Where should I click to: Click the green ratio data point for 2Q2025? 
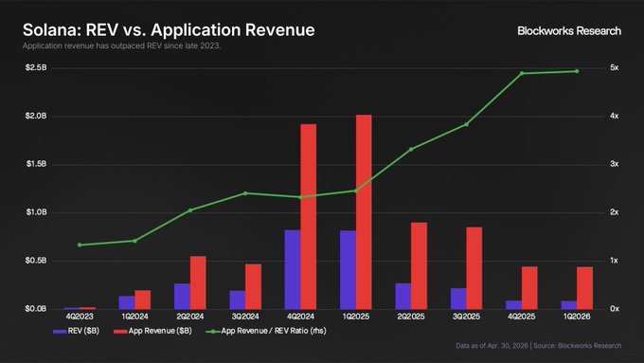[411, 149]
